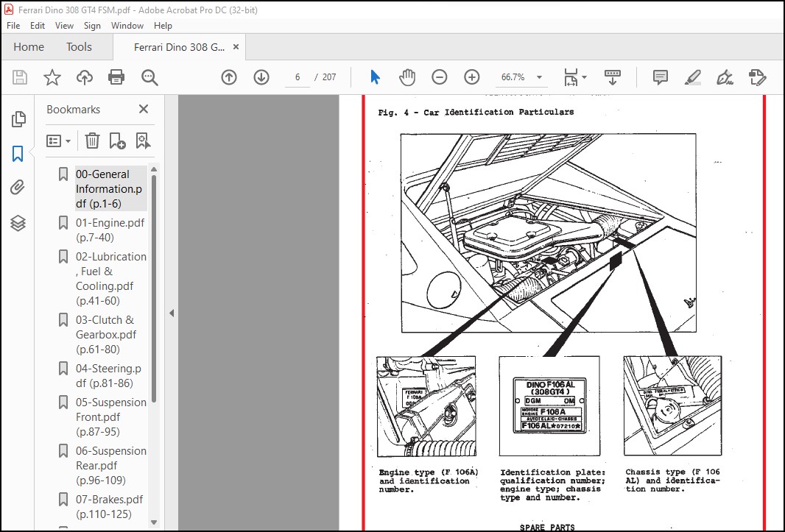Screen dimensions: 785x532
Task: Open the Help menu
Action: tap(163, 26)
